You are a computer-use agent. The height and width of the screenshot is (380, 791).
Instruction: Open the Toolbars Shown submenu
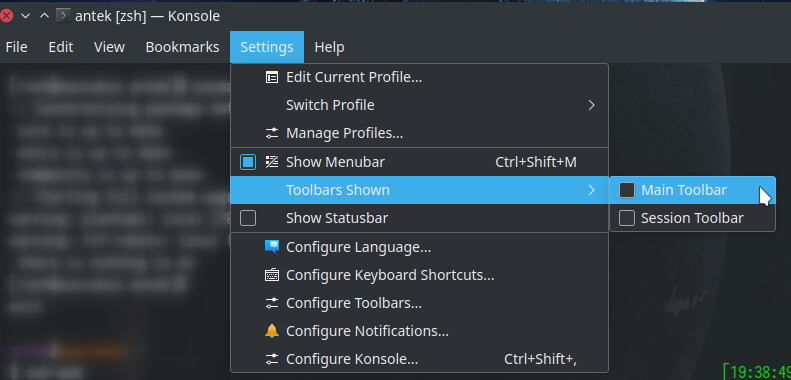click(x=419, y=190)
